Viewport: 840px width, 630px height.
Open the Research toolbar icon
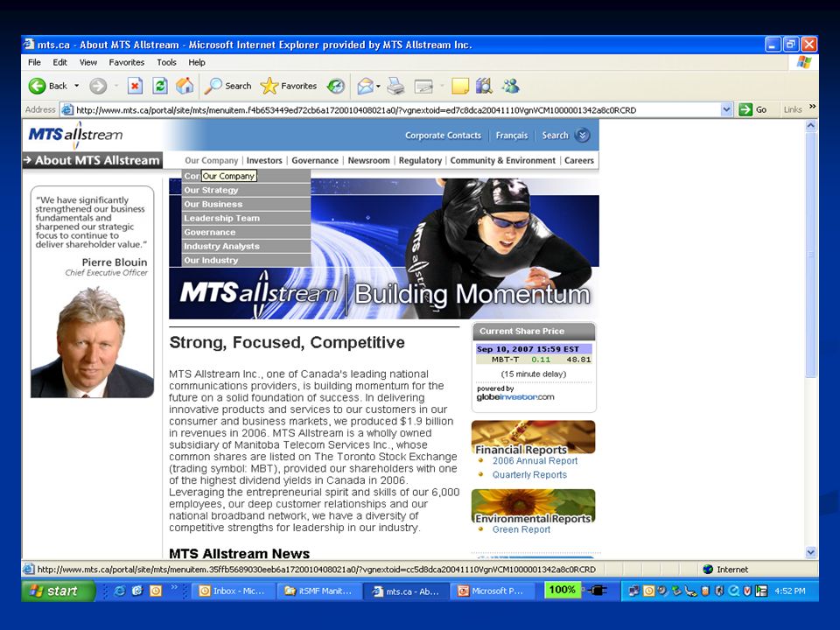tap(484, 86)
